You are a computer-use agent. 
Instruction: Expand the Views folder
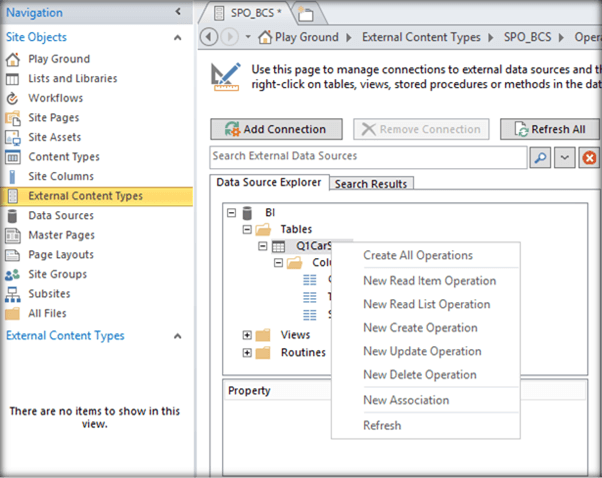[247, 335]
